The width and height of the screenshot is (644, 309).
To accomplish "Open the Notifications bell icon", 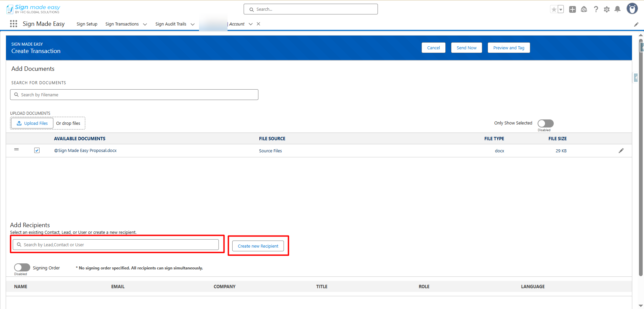I will click(617, 9).
